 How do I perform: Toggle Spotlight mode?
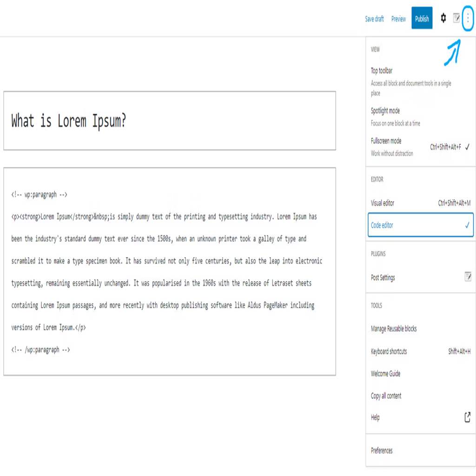(420, 117)
